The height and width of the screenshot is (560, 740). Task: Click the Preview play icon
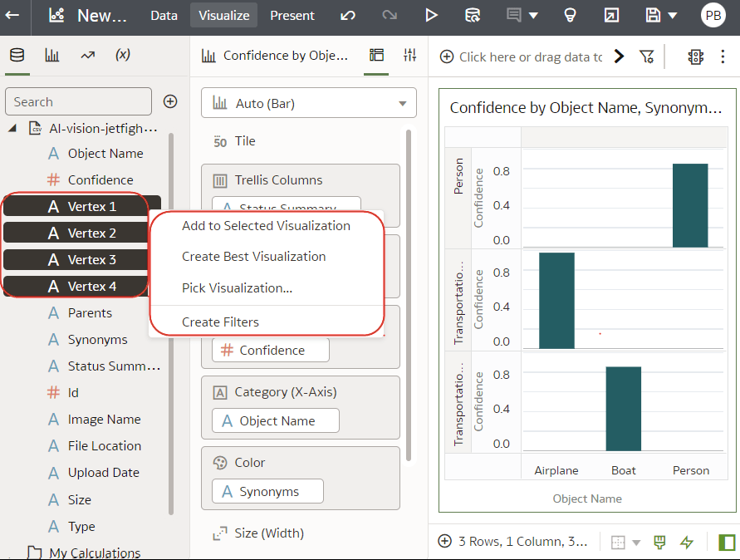click(430, 15)
